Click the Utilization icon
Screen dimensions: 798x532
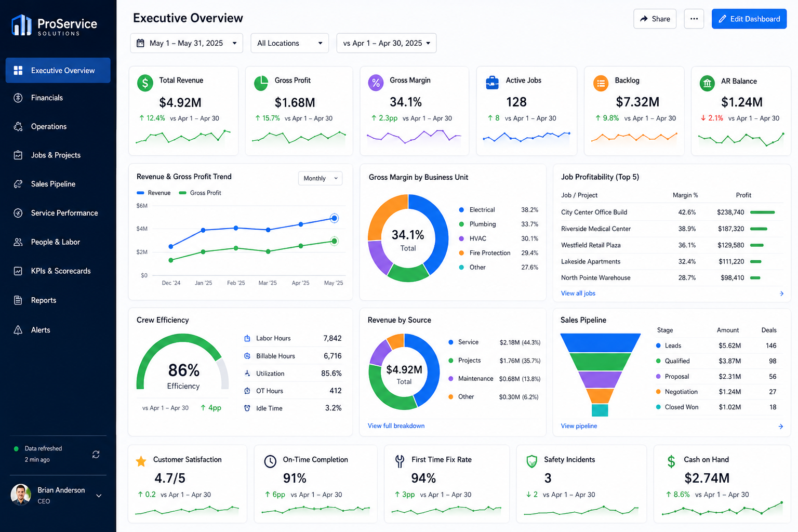point(247,374)
